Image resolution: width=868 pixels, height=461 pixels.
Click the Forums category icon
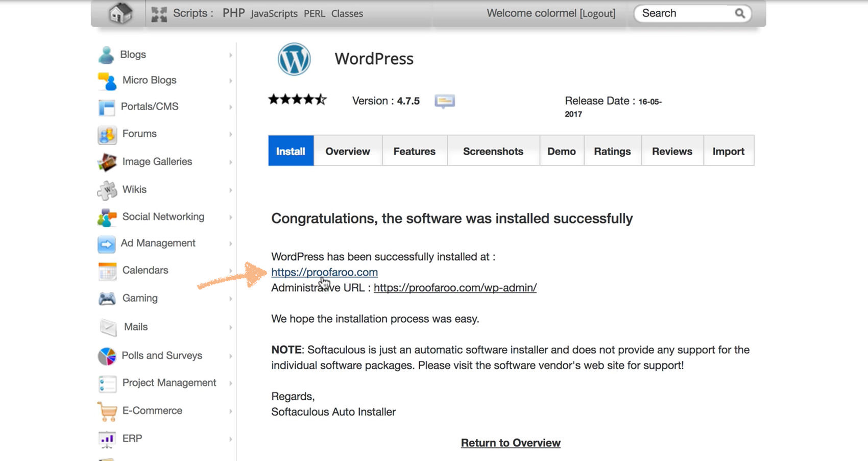tap(107, 135)
